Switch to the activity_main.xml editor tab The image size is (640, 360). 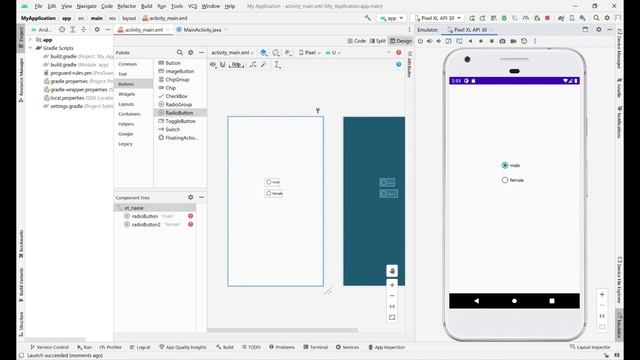[x=143, y=29]
